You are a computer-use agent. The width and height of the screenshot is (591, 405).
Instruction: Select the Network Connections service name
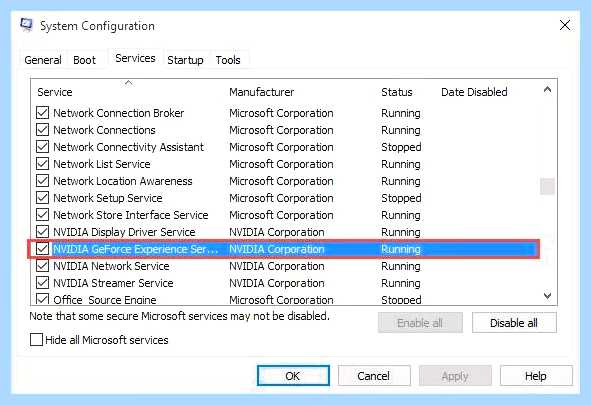pyautogui.click(x=104, y=130)
